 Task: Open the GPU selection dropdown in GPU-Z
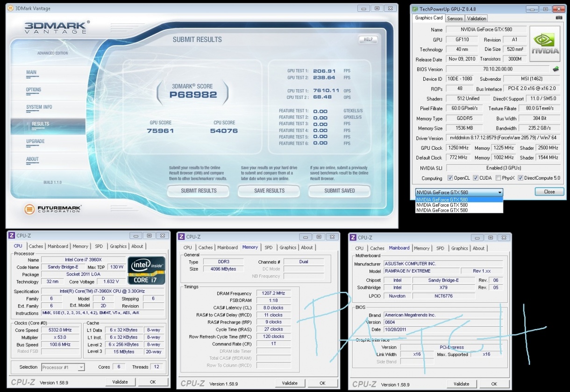coord(459,192)
